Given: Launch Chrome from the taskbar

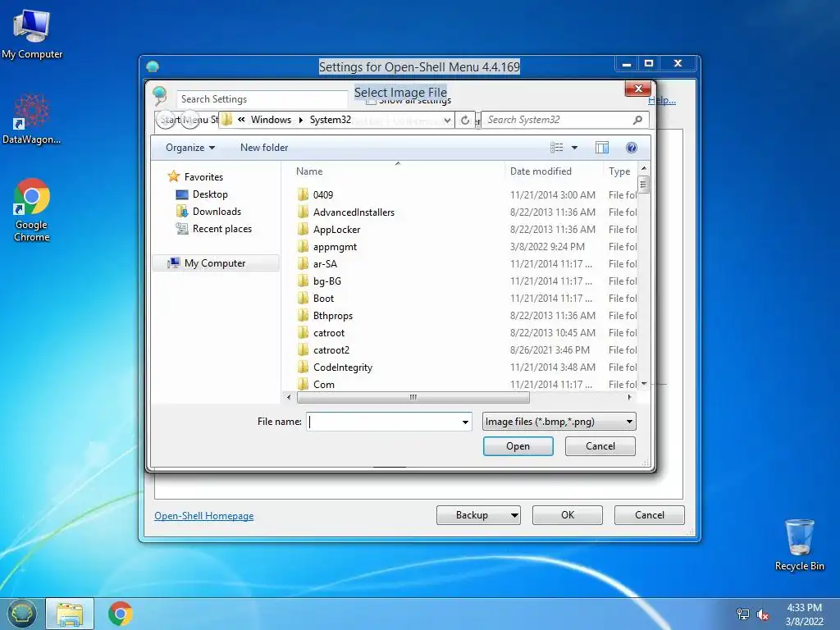Looking at the screenshot, I should coord(121,614).
